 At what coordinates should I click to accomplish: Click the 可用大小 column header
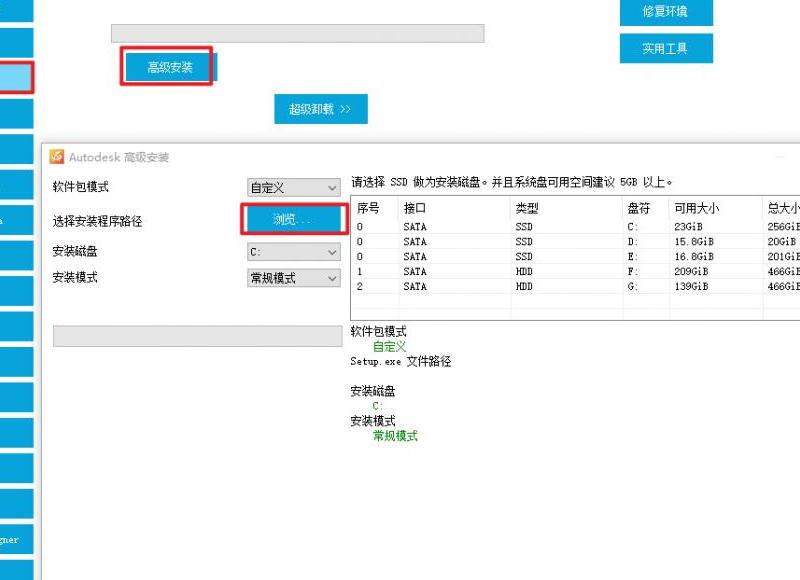point(696,209)
